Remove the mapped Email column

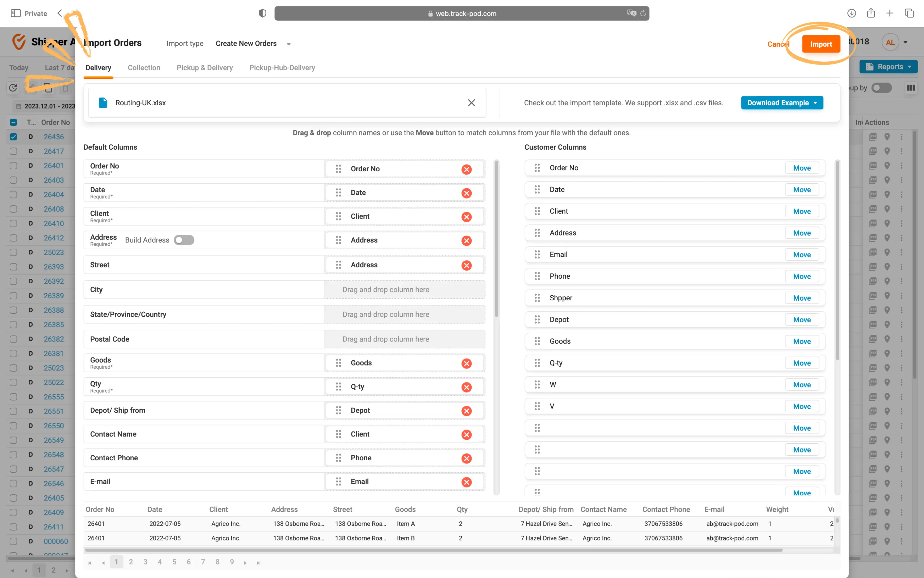[466, 482]
